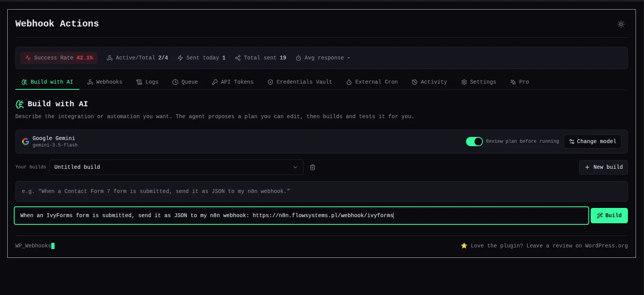Click the star icon in the footer
Image resolution: width=644 pixels, height=295 pixels.
pyautogui.click(x=464, y=246)
